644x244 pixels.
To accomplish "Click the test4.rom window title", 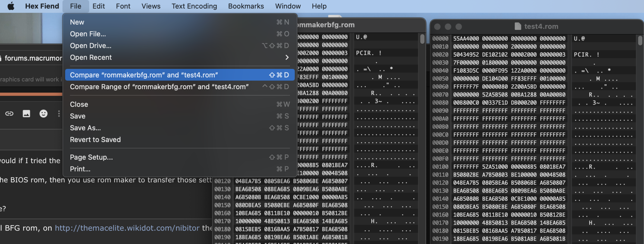I will 541,26.
